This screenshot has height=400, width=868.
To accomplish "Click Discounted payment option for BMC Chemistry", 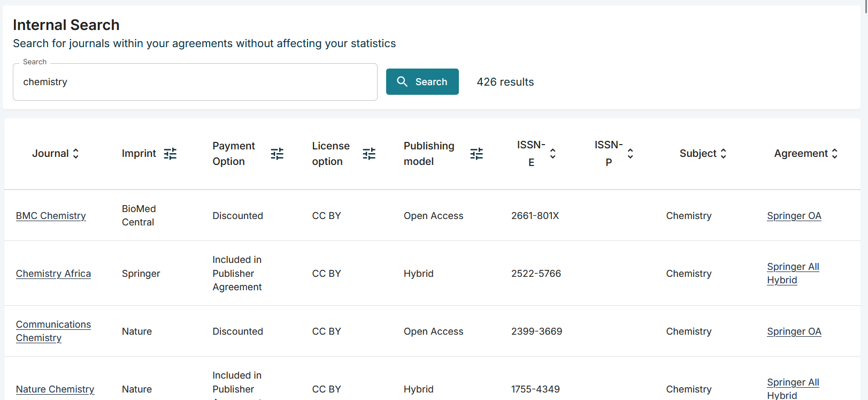I will 238,216.
